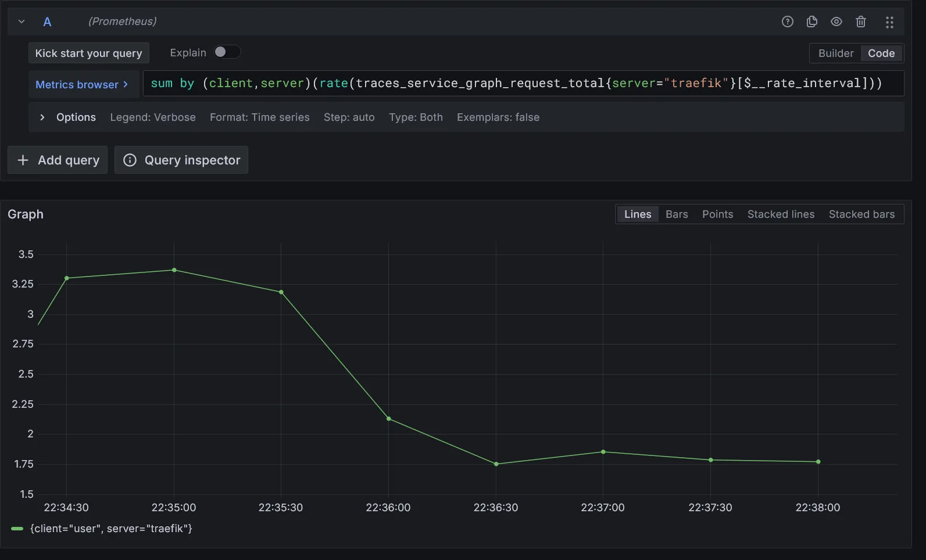Click the (Prometheus) datasource label
The width and height of the screenshot is (926, 560).
point(122,21)
